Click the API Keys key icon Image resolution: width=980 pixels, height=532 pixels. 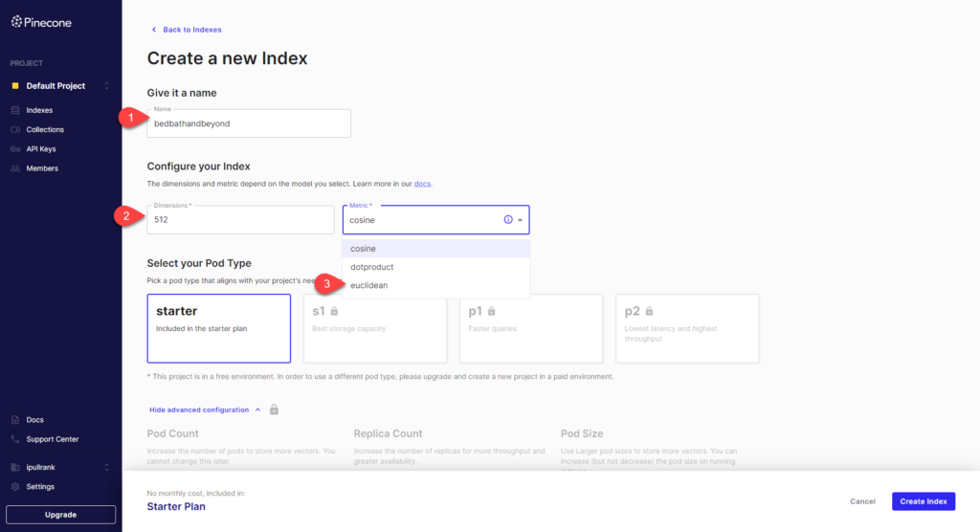coord(15,148)
